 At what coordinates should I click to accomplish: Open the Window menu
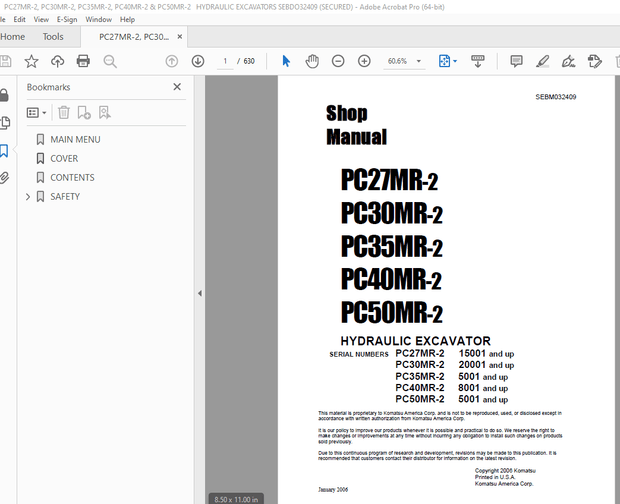[x=98, y=19]
